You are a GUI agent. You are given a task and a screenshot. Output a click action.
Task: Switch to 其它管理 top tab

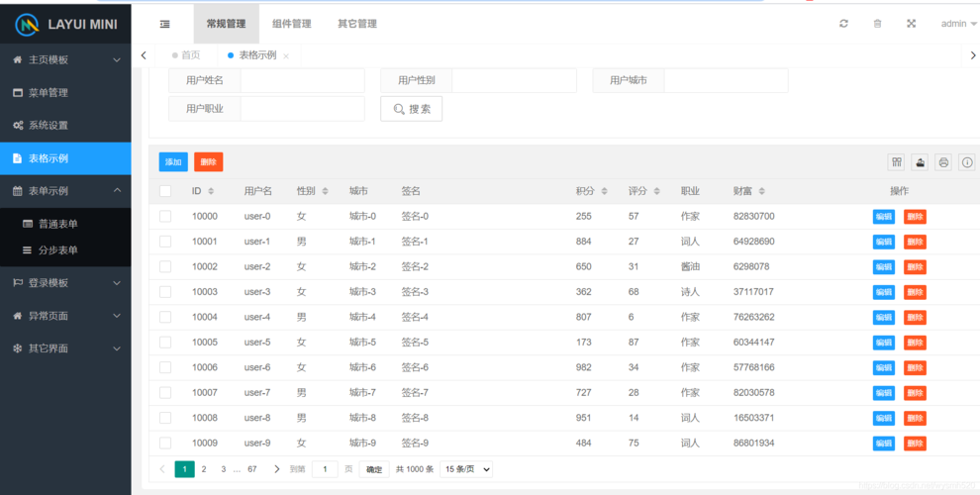(357, 24)
